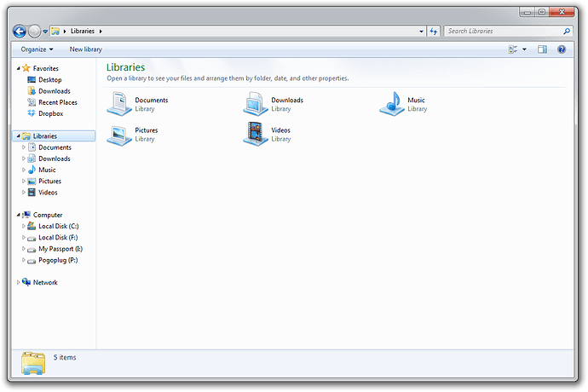Open the change view dropdown arrow
The width and height of the screenshot is (588, 392).
tap(524, 49)
